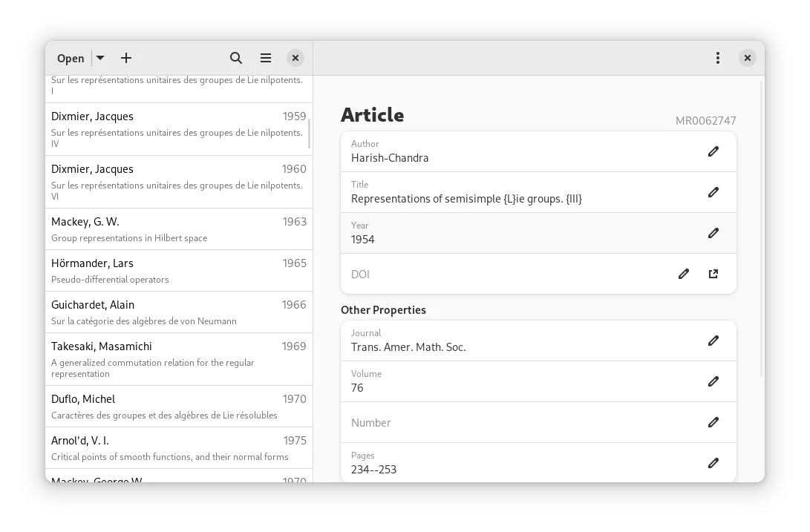Screen dimensions: 810x532
Task: Edit the DOI field pencil icon
Action: [684, 274]
